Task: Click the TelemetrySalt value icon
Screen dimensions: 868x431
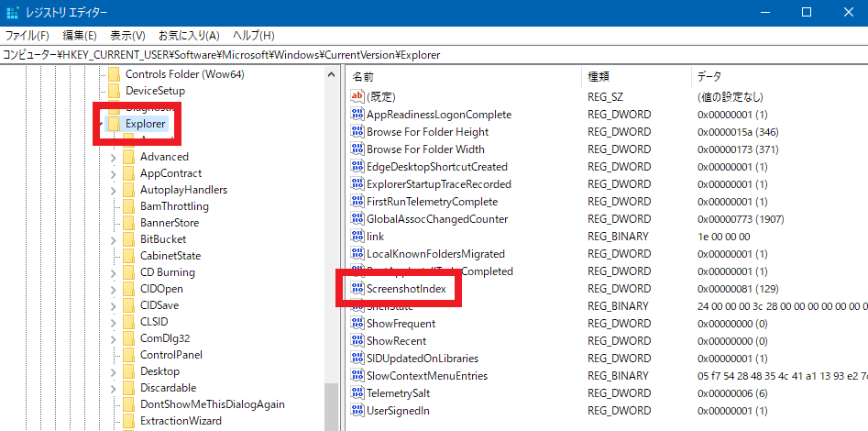Action: (357, 393)
